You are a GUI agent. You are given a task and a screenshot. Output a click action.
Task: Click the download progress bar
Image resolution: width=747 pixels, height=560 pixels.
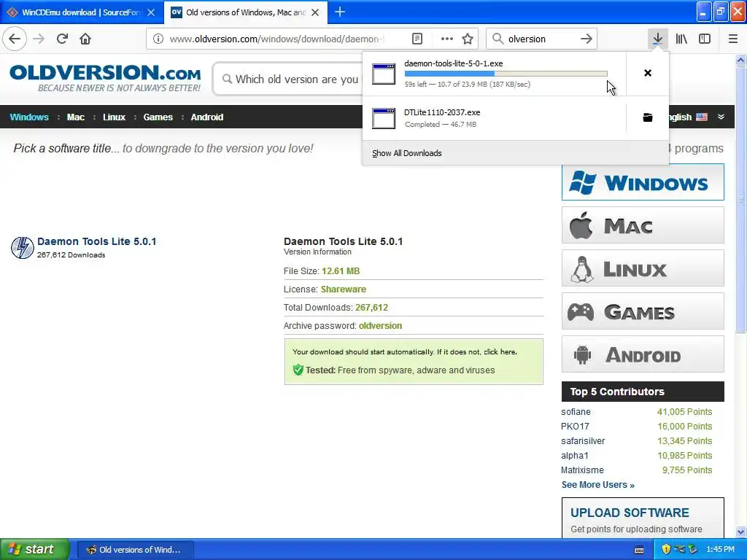coord(506,74)
